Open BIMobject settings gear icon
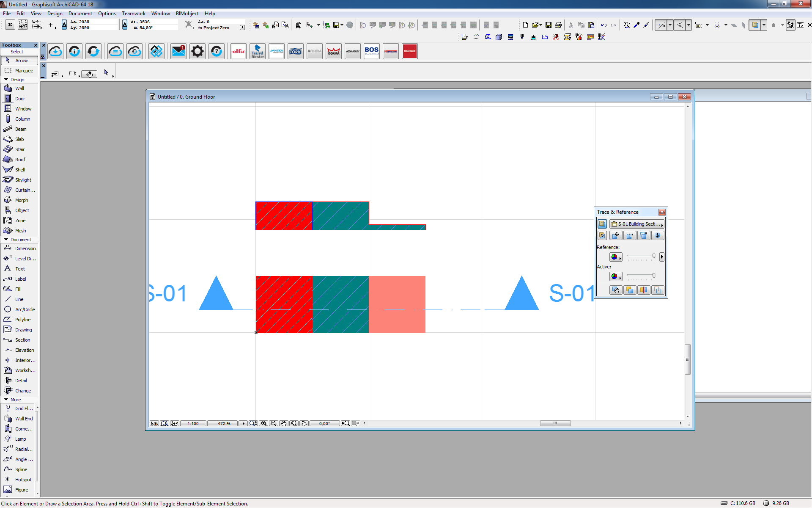 tap(197, 52)
